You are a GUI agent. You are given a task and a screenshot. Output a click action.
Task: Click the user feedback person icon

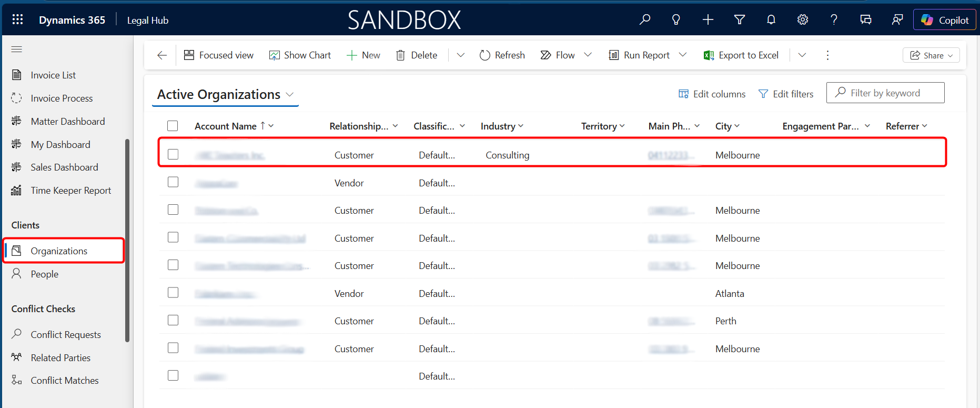(x=897, y=20)
